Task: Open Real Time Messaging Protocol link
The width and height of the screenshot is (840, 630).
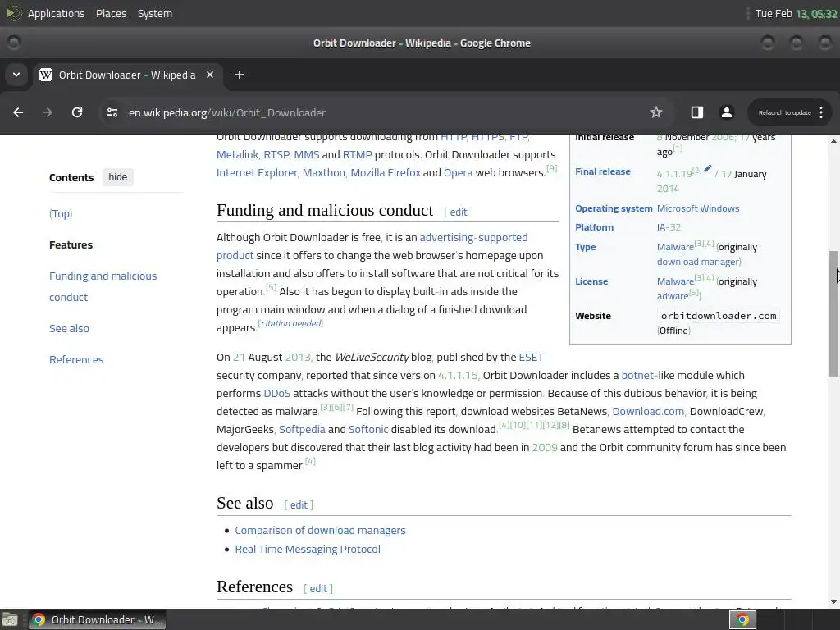Action: 308,549
